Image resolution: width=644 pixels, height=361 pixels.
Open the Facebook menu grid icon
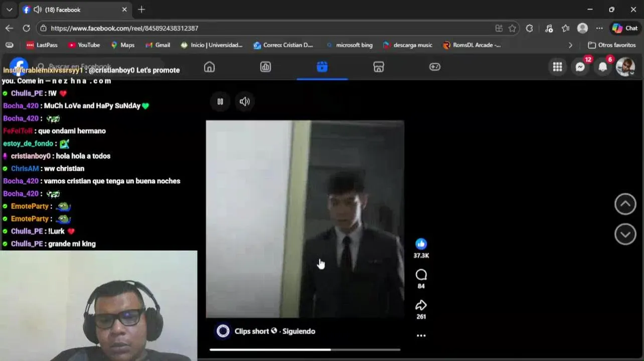pyautogui.click(x=557, y=67)
